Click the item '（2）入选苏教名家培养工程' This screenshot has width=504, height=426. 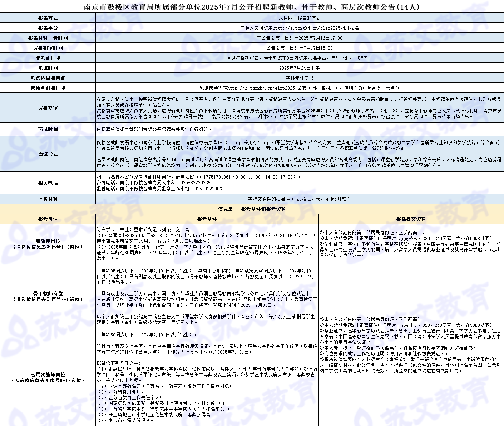(164, 386)
